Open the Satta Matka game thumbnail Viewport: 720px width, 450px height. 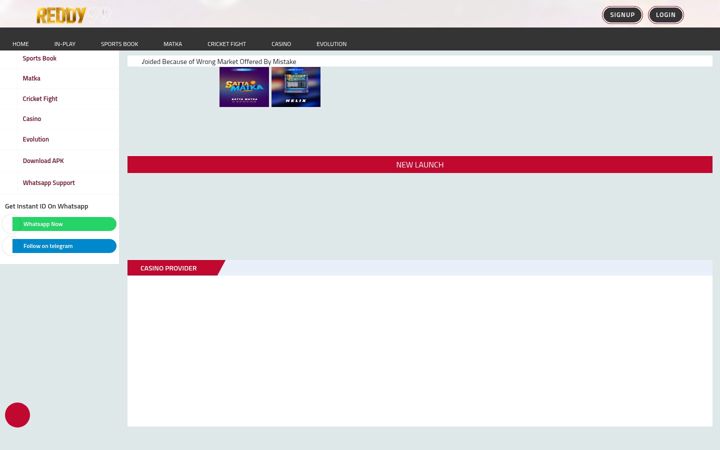point(244,87)
